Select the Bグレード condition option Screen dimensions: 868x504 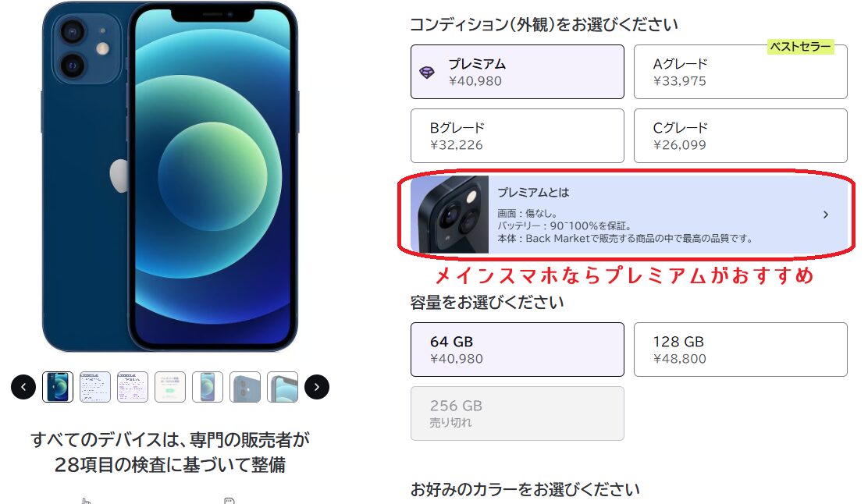517,136
